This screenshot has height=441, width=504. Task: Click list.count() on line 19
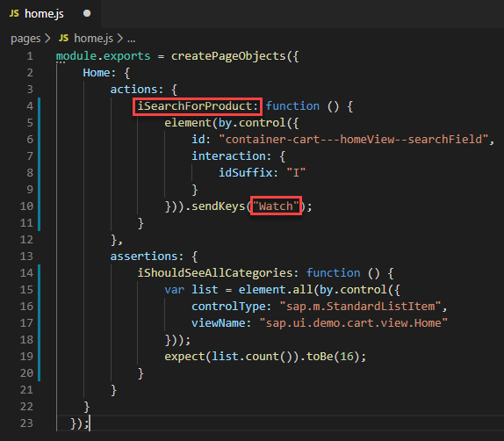252,357
